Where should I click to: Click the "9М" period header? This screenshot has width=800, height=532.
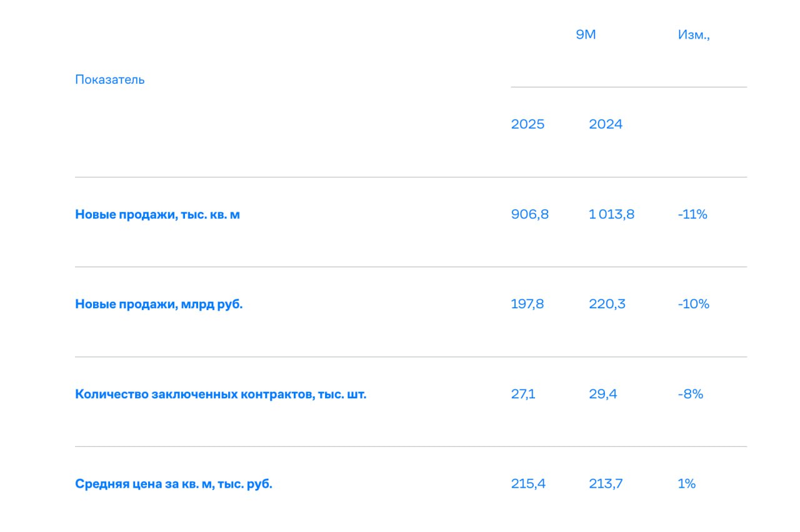[586, 35]
